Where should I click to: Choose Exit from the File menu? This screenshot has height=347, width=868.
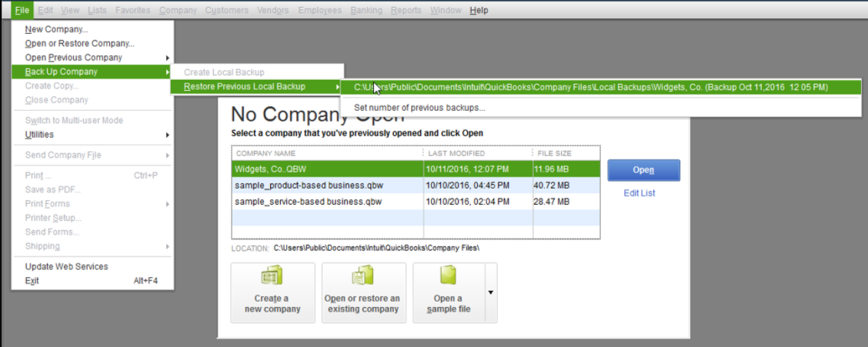(x=92, y=281)
